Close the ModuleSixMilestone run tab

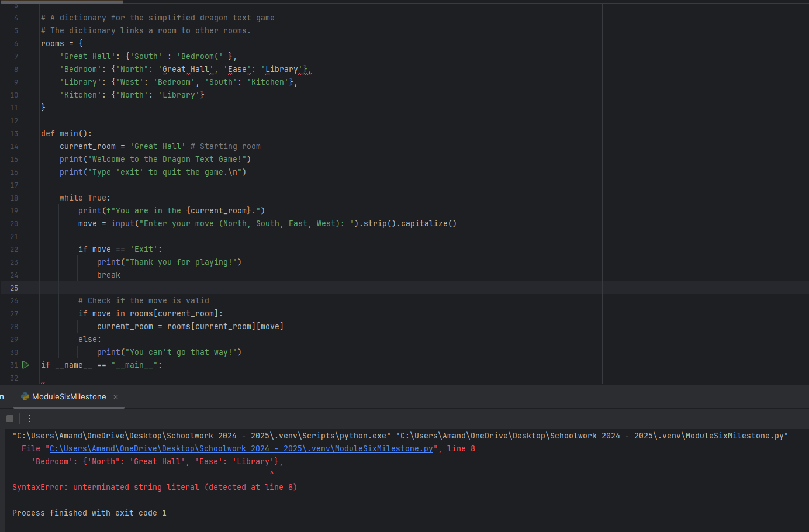pyautogui.click(x=116, y=397)
